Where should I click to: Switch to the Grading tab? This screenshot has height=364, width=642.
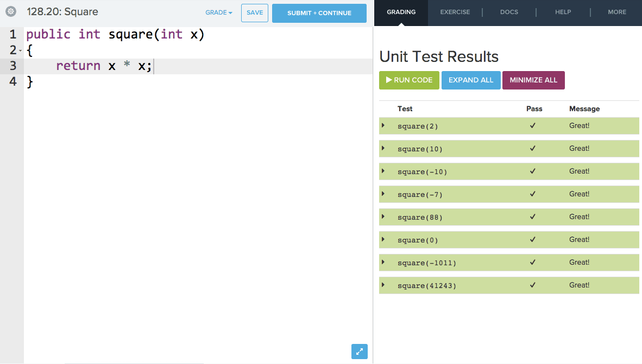[401, 12]
